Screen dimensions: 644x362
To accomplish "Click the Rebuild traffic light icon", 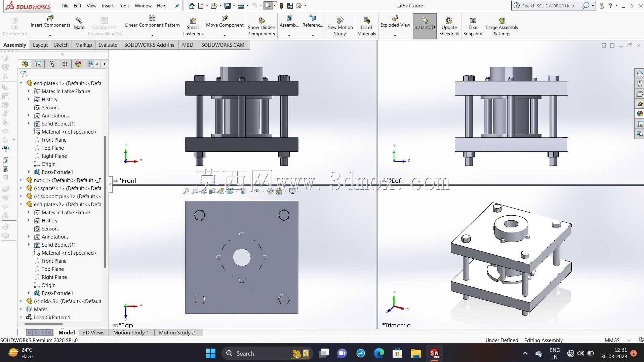I will point(281,6).
